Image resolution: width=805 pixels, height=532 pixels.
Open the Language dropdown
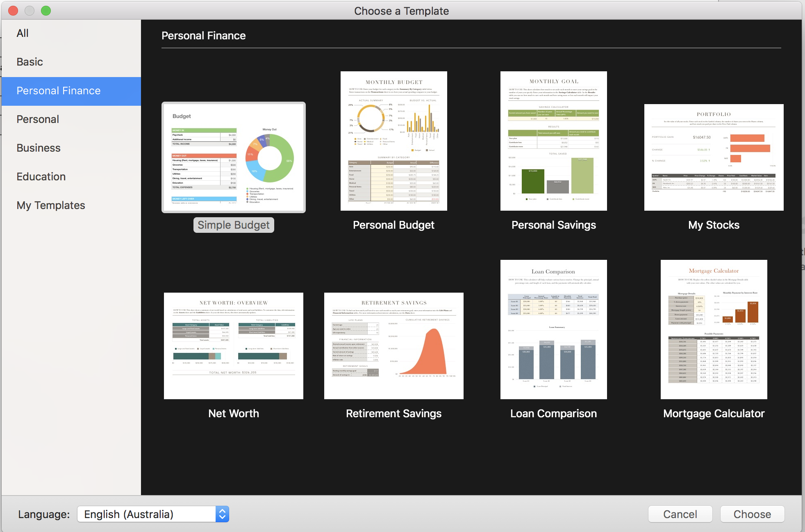coord(153,514)
